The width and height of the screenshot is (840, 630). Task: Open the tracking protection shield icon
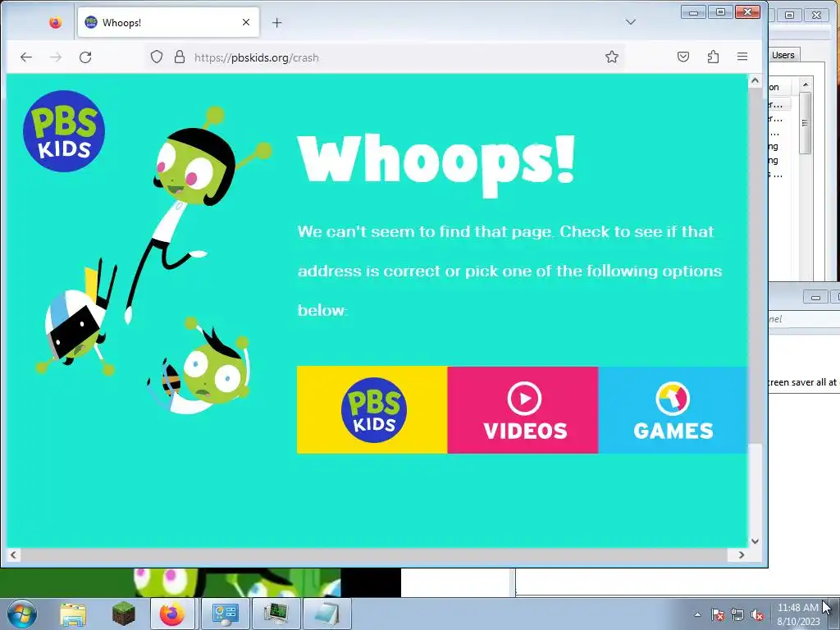[157, 57]
